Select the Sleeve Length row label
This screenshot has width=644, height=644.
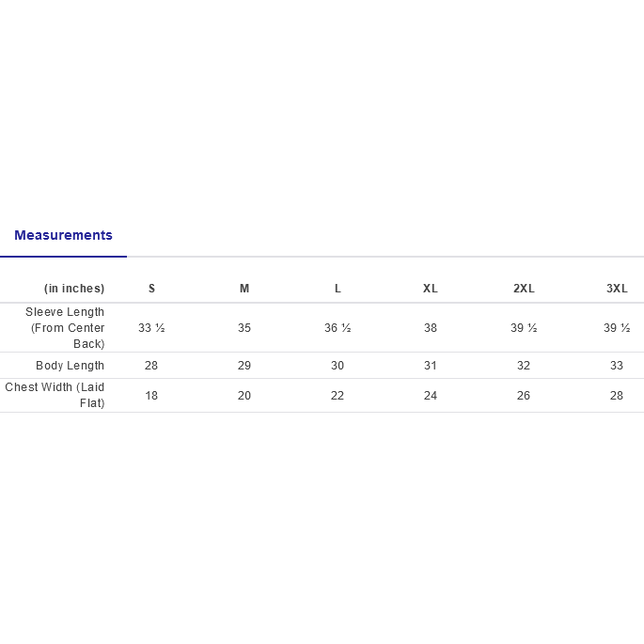(65, 328)
